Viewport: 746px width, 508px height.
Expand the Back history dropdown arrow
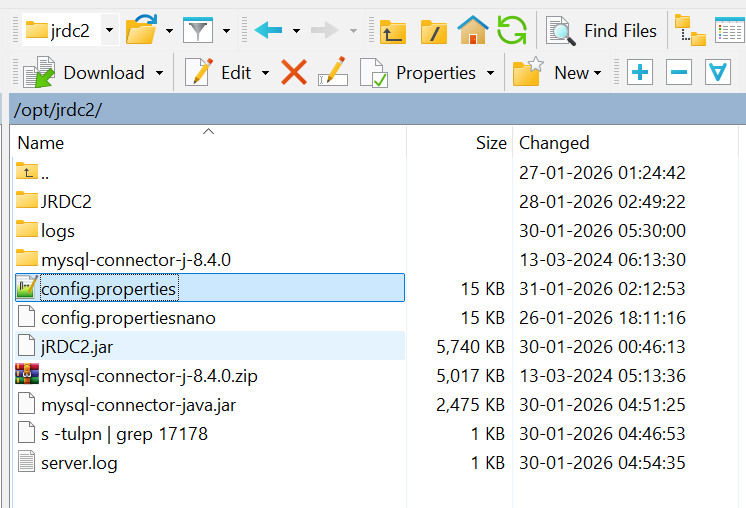tap(296, 31)
